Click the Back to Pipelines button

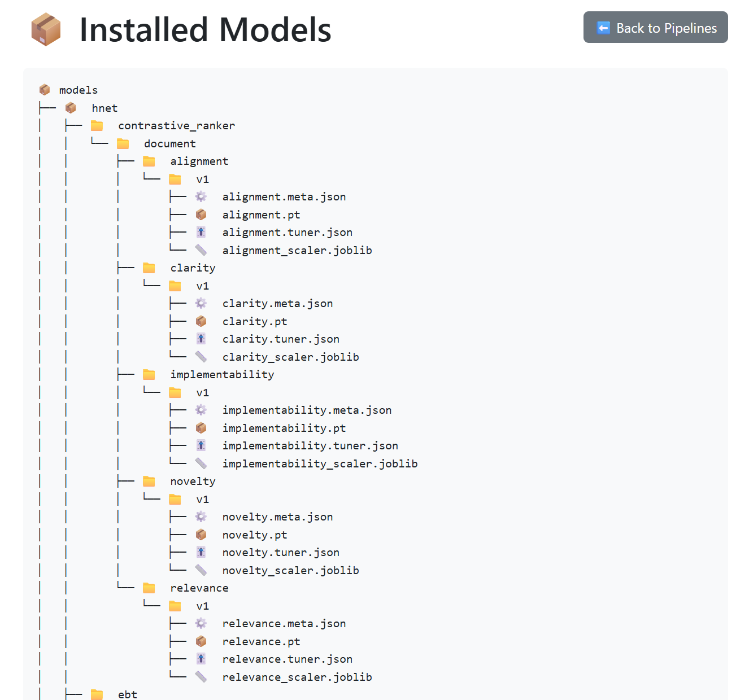pos(655,28)
